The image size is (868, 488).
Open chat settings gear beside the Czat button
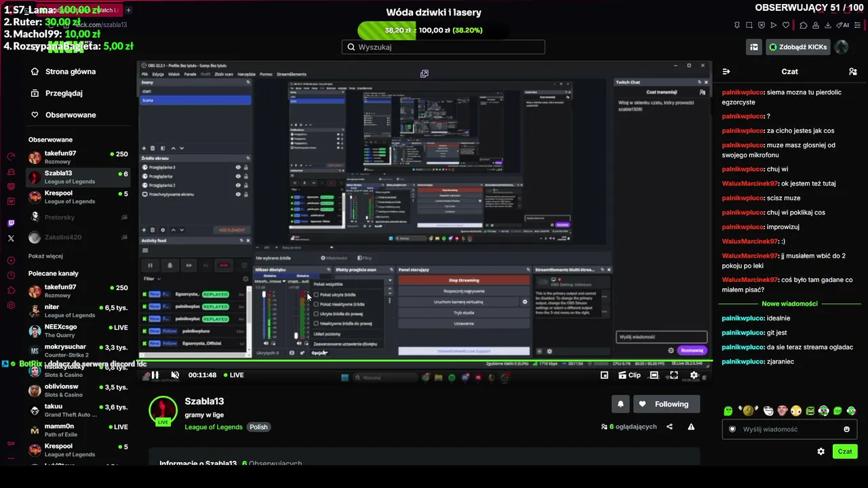coord(821,451)
